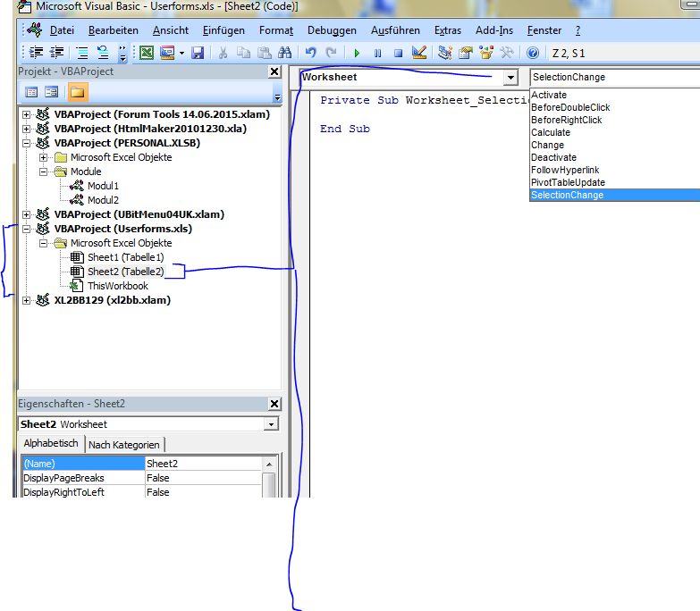This screenshot has height=611, width=700.
Task: Switch to Microsoft Excel view icon
Action: (147, 53)
